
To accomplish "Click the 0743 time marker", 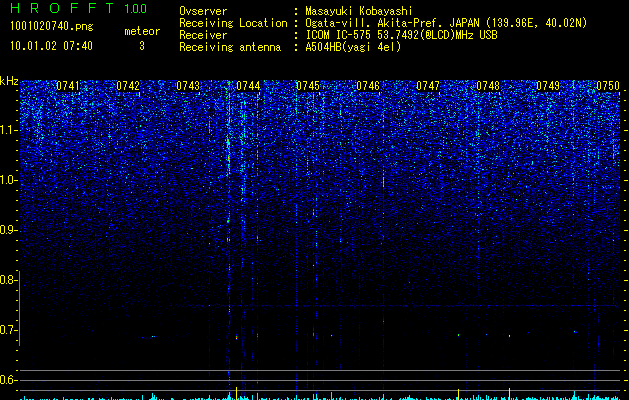I will pyautogui.click(x=188, y=86).
